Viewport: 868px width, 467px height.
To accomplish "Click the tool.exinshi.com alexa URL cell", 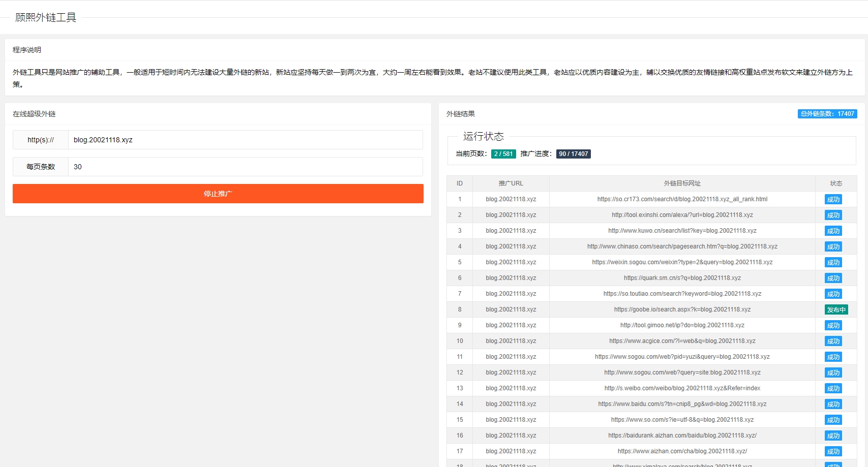I will point(682,215).
